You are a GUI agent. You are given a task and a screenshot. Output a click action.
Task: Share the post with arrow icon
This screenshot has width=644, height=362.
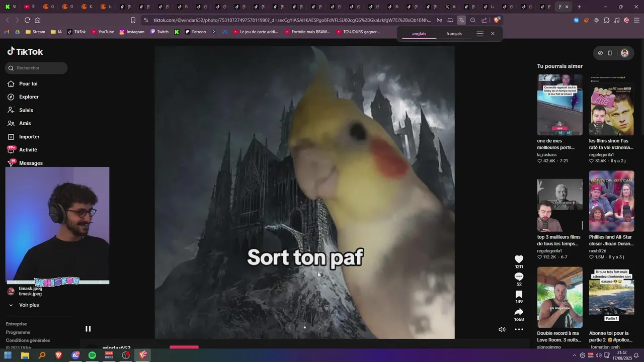pos(519,312)
